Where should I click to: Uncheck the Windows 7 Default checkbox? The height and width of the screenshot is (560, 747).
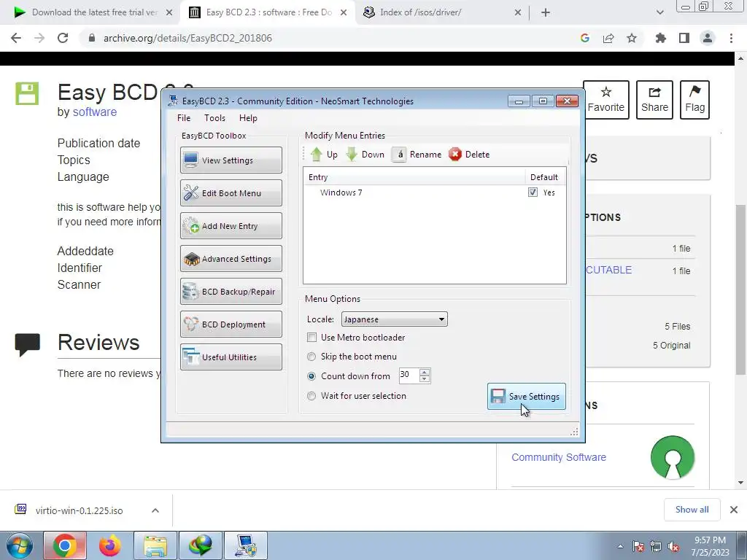(533, 192)
